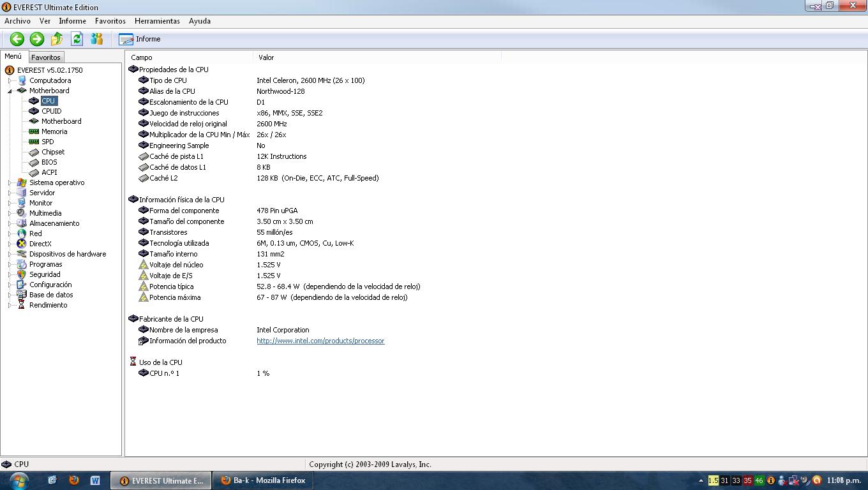Click the users icon in the toolbar

[x=97, y=39]
